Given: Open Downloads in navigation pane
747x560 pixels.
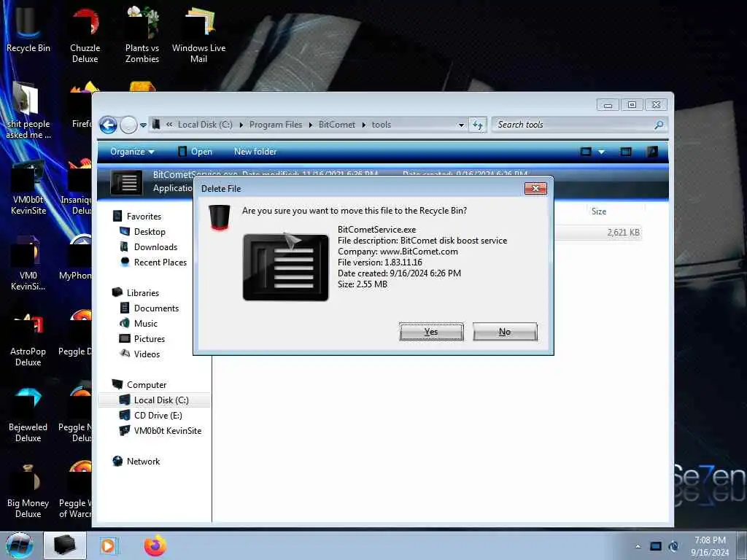Looking at the screenshot, I should 156,246.
